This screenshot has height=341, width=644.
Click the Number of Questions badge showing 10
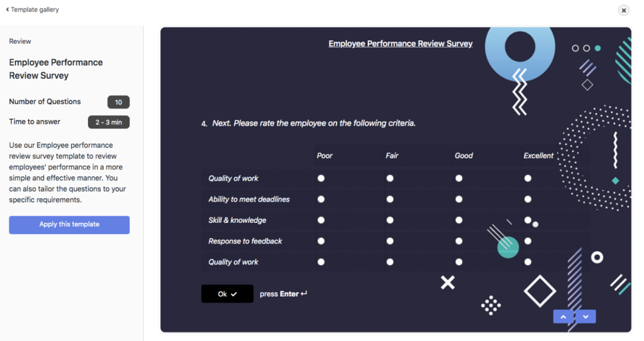118,102
